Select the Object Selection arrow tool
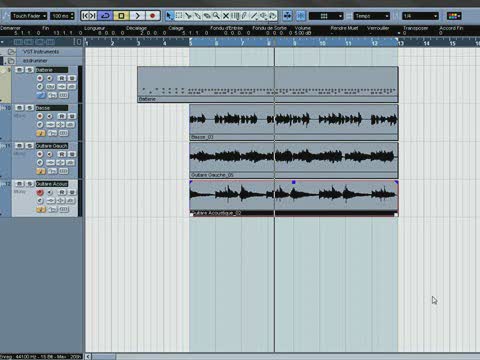 point(169,16)
